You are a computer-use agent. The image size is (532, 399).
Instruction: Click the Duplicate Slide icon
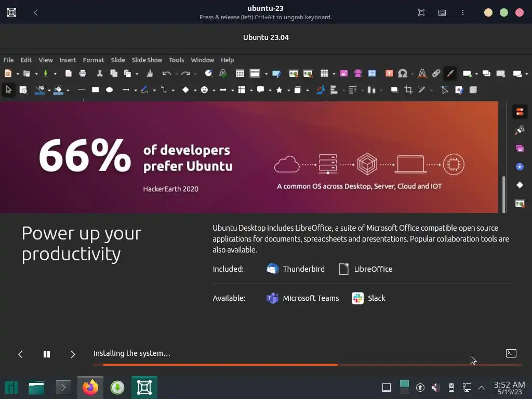pyautogui.click(x=486, y=73)
